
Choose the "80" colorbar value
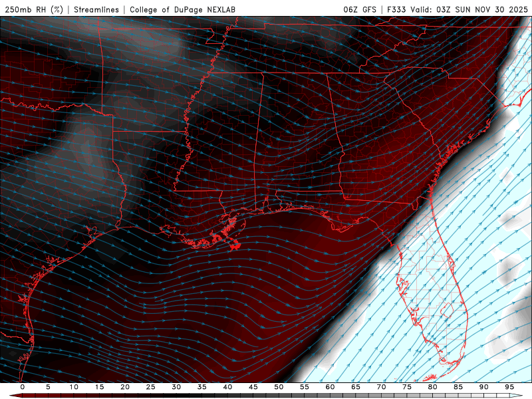(x=433, y=387)
